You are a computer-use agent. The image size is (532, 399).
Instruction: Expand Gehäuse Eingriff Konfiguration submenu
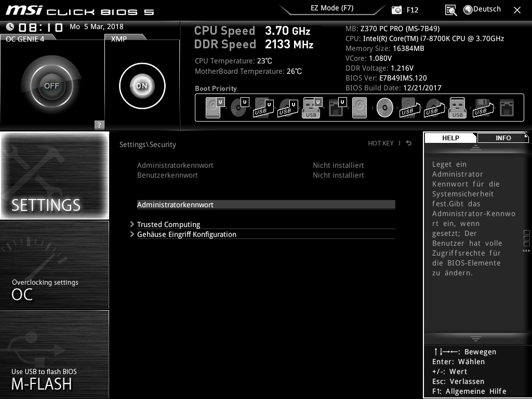(x=266, y=234)
